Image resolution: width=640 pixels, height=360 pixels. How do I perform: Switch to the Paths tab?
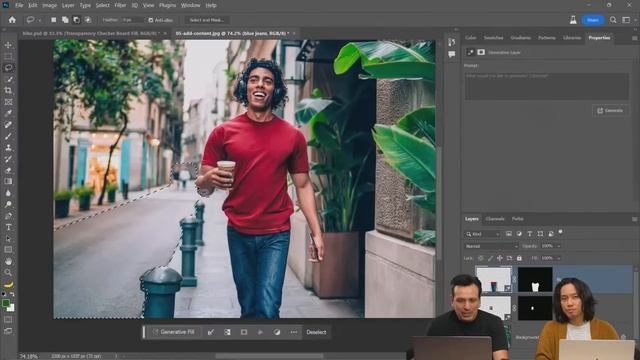[518, 219]
